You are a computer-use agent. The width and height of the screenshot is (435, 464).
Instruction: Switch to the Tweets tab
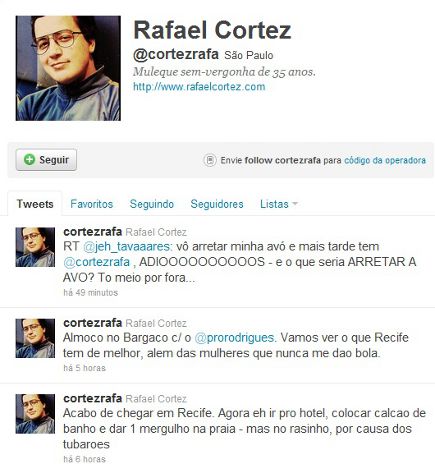[x=35, y=204]
